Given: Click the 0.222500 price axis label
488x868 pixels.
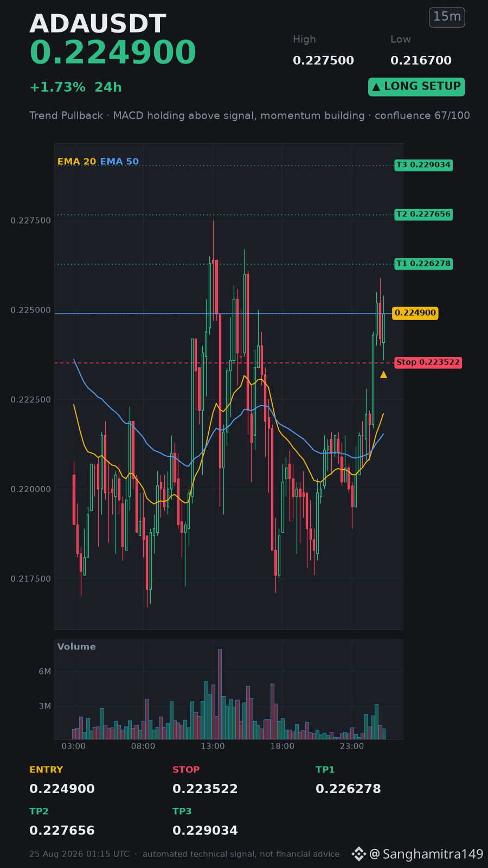Looking at the screenshot, I should tap(31, 400).
